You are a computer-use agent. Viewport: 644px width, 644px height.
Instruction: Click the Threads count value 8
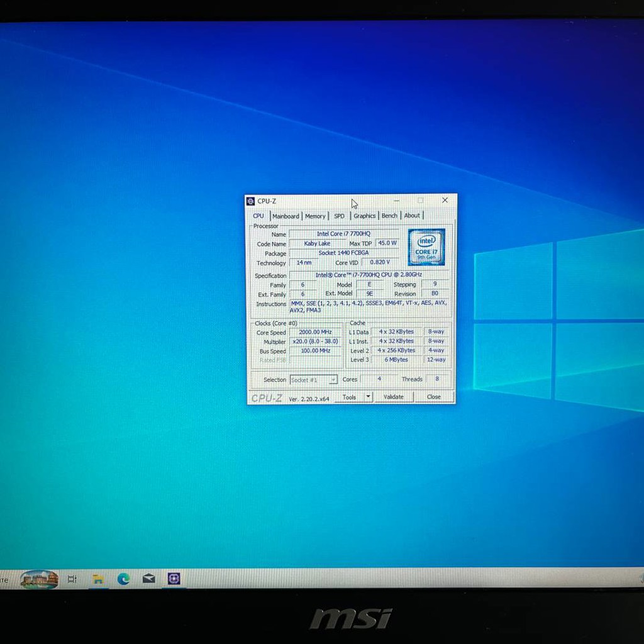click(437, 379)
